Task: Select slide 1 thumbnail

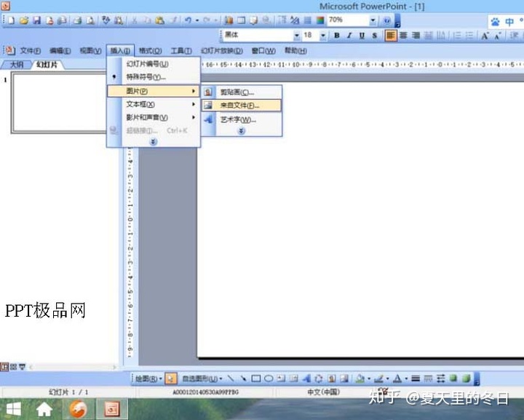Action: point(59,103)
